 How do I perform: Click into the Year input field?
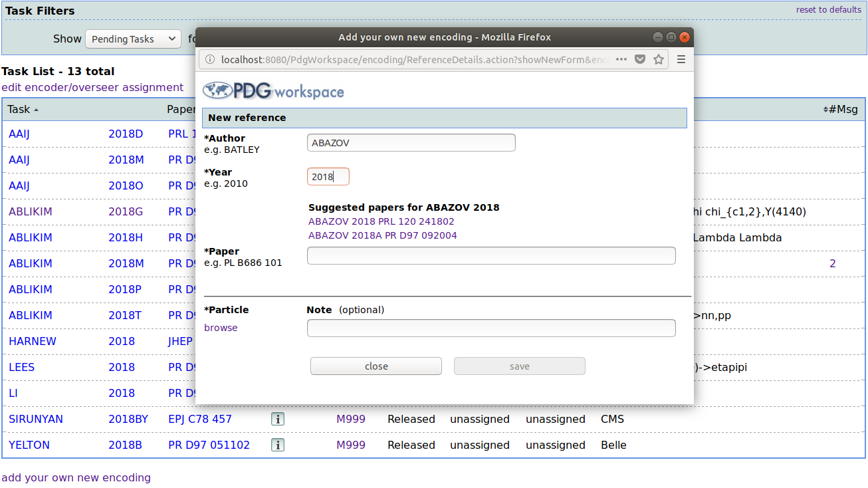(328, 177)
